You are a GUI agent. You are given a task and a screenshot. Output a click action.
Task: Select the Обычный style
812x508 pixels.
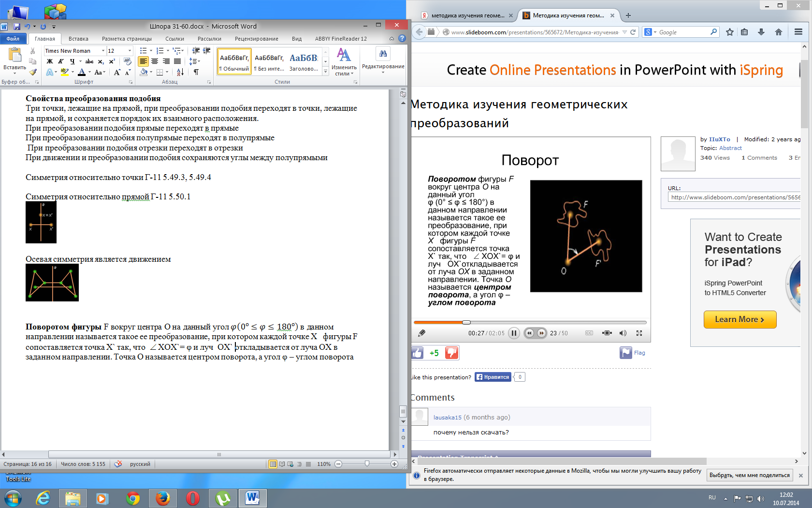pos(234,61)
